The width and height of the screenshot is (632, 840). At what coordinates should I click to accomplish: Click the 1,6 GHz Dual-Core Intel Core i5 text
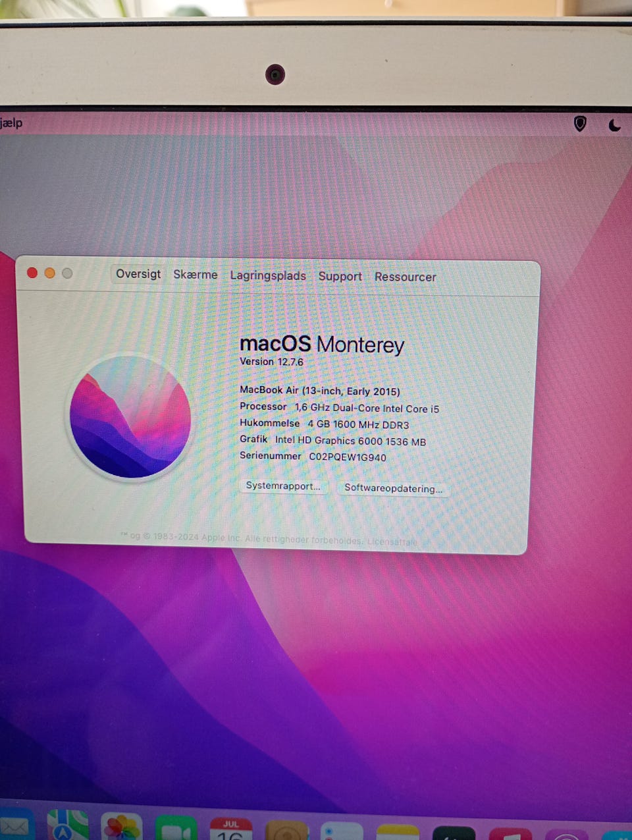pos(367,408)
